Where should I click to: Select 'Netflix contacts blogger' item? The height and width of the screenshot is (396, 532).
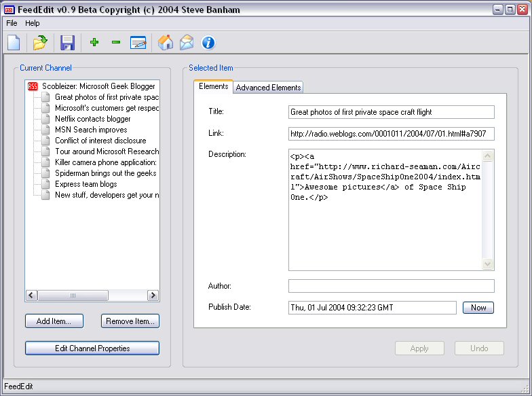pos(92,119)
